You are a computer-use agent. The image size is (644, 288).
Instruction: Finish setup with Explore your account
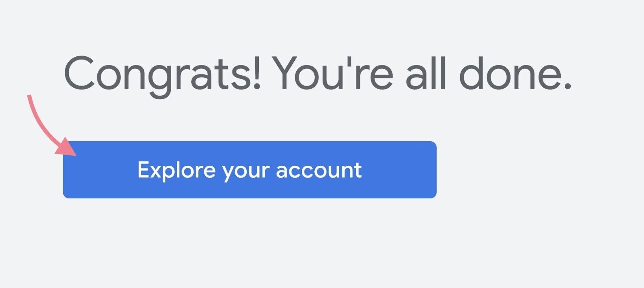click(x=250, y=170)
